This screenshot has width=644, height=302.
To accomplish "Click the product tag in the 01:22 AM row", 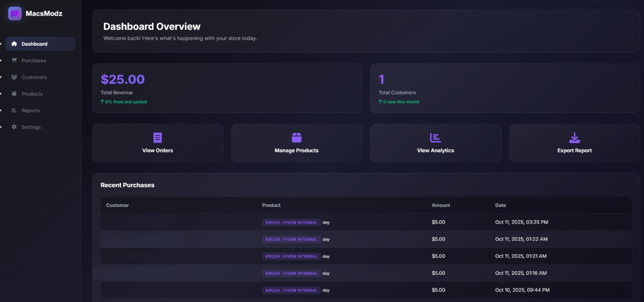I will pos(291,240).
